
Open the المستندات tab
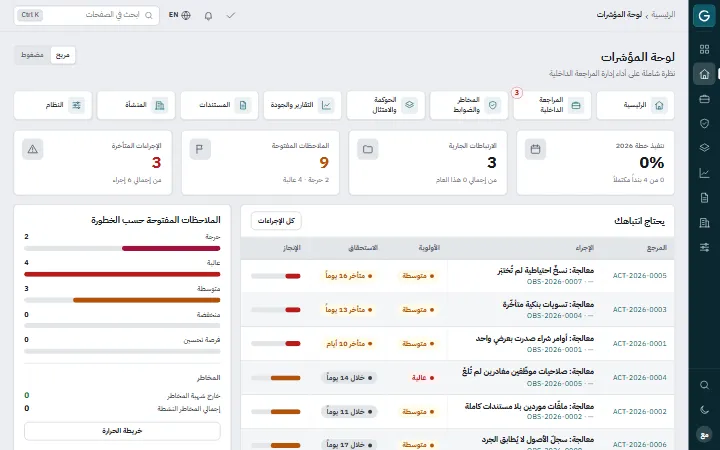219,105
